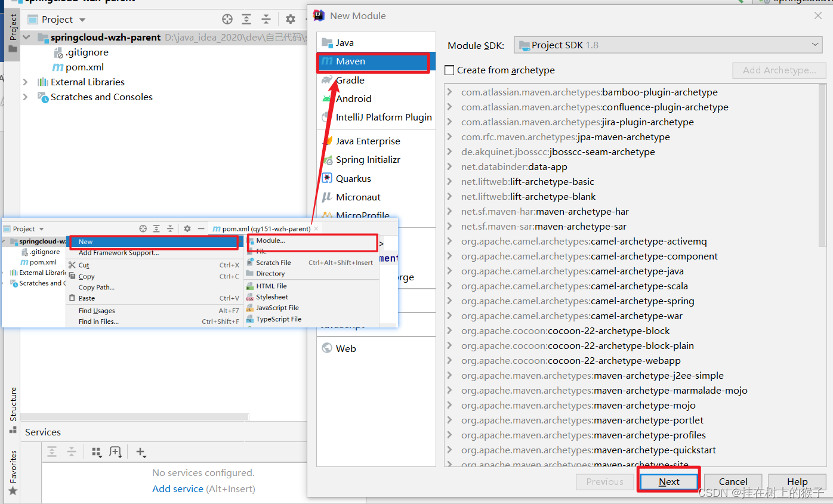Expand External Libraries in main project tree
This screenshot has height=504, width=833.
point(25,82)
